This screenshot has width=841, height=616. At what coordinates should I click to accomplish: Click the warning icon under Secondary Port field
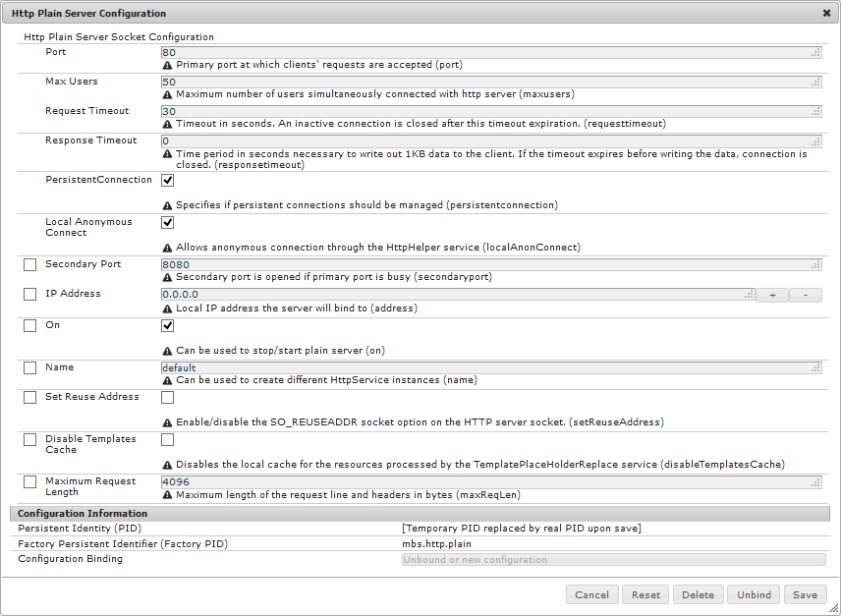tap(167, 277)
